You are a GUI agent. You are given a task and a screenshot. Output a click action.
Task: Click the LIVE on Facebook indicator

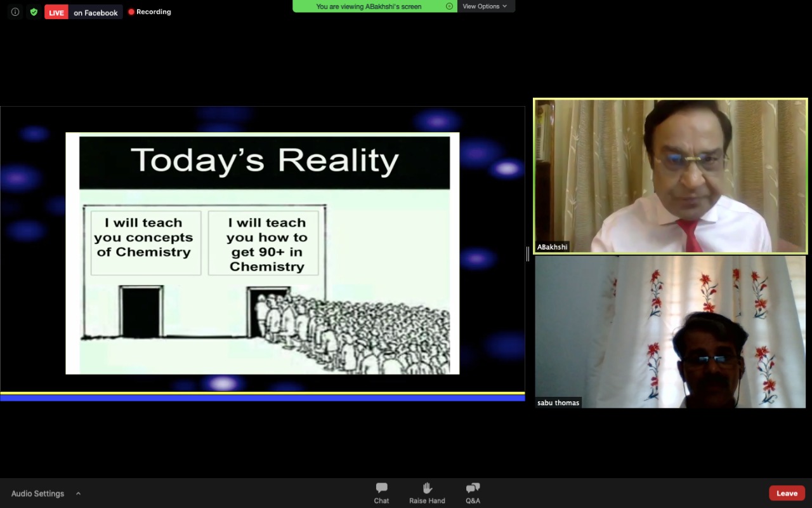(x=83, y=12)
